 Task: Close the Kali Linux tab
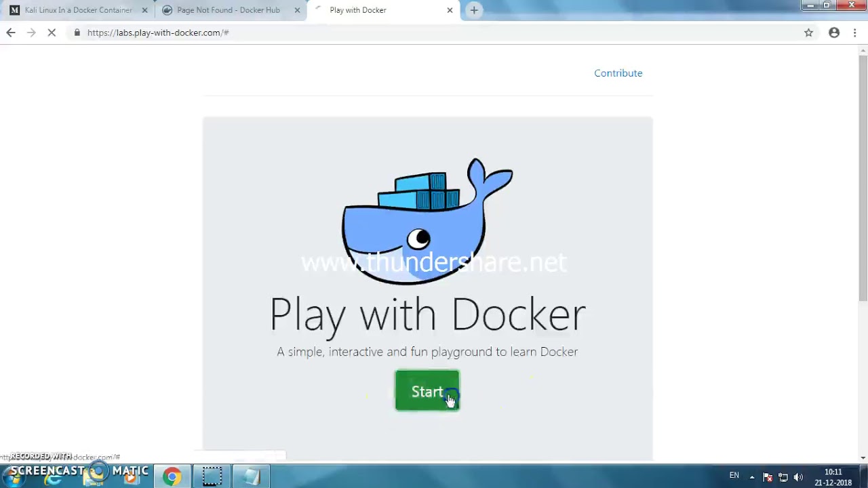144,10
